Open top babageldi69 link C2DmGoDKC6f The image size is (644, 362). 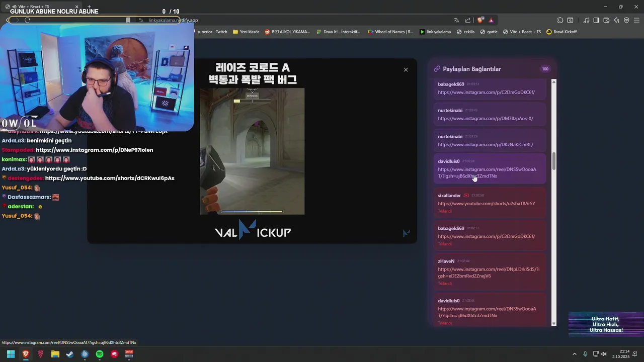[x=486, y=93]
